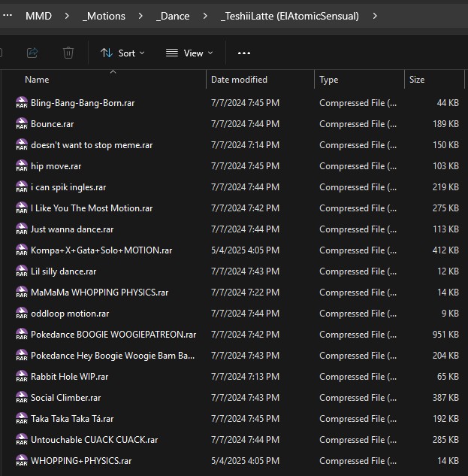Select file name I Like You The Most Motion.rar
This screenshot has width=468, height=476.
coord(92,208)
